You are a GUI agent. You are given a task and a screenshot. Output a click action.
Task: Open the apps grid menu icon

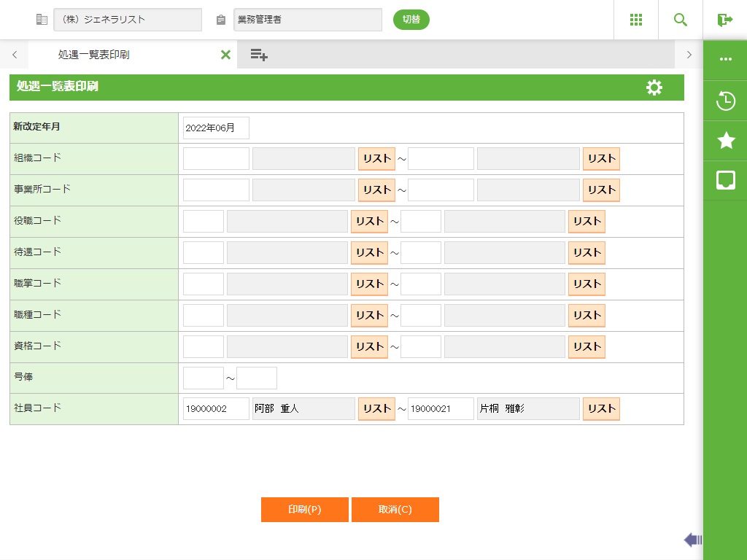[635, 20]
